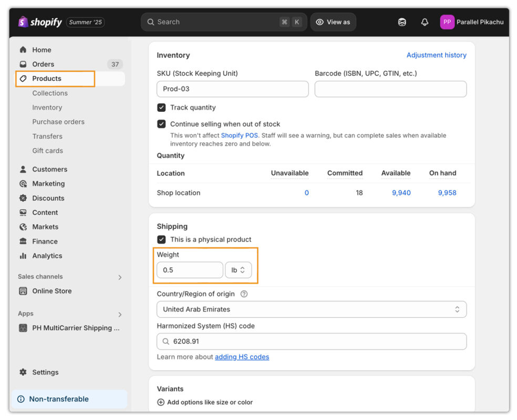Image resolution: width=517 pixels, height=420 pixels.
Task: Click the On hand column header
Action: 442,173
